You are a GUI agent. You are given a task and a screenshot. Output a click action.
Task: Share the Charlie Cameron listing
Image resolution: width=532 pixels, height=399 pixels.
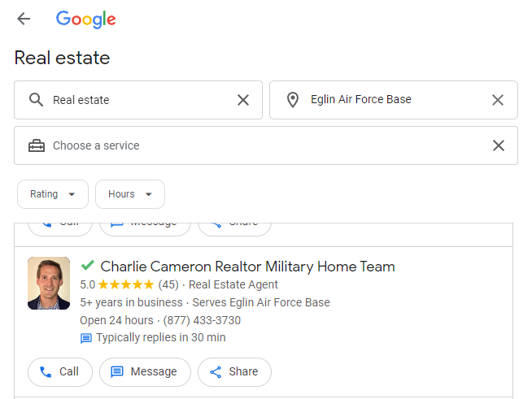pos(234,372)
